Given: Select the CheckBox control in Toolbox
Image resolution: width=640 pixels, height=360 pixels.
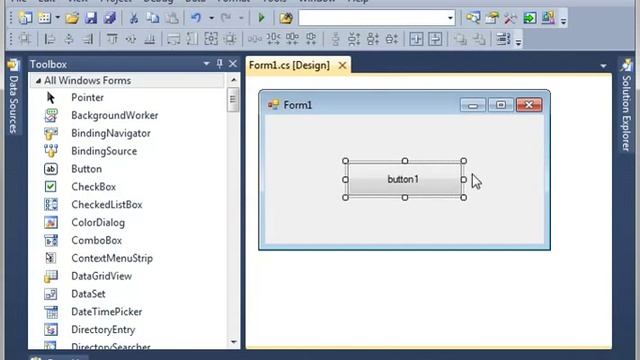Looking at the screenshot, I should (x=93, y=187).
